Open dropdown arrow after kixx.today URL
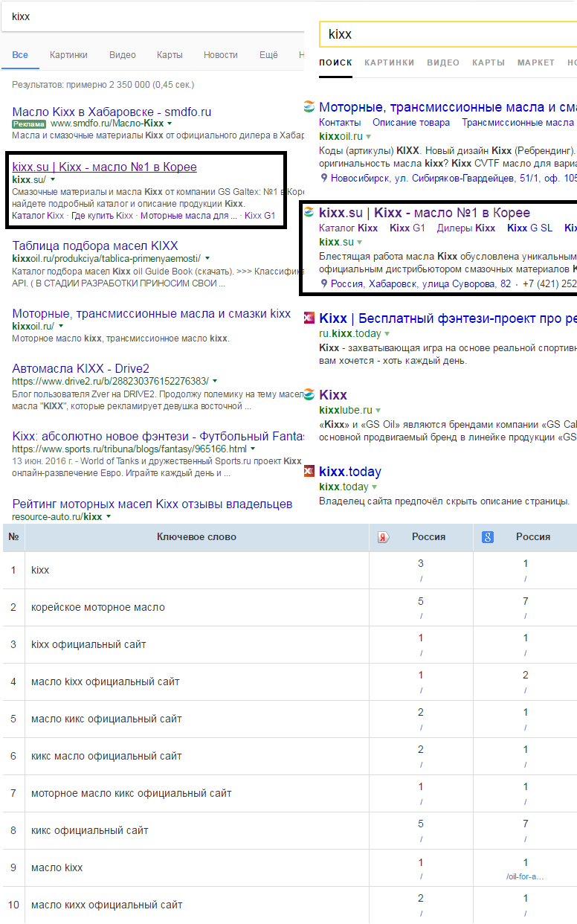Screen dimensions: 577x924 pos(375,487)
